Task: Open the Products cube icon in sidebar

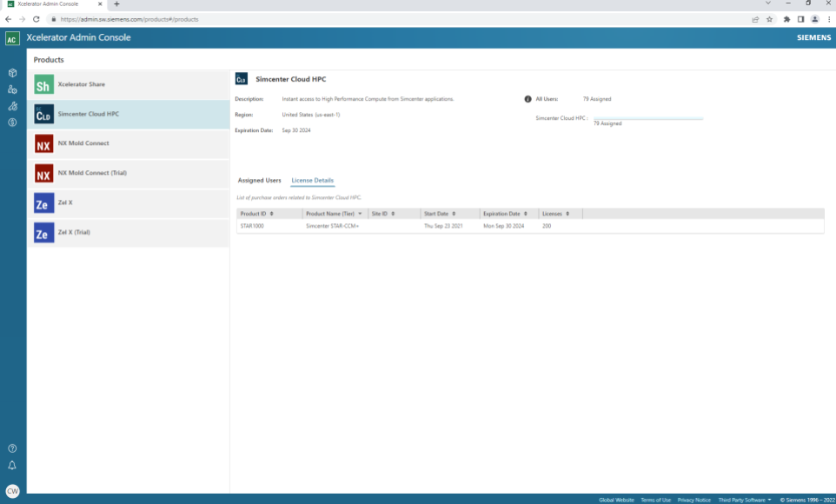Action: click(11, 73)
